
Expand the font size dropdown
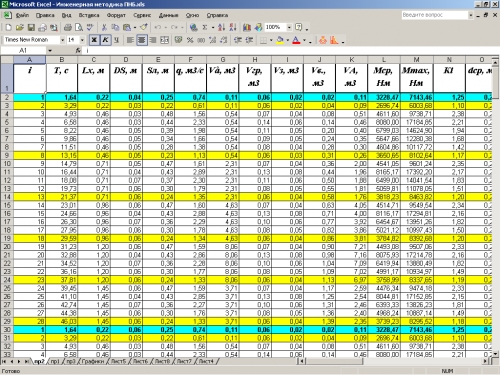click(x=82, y=40)
